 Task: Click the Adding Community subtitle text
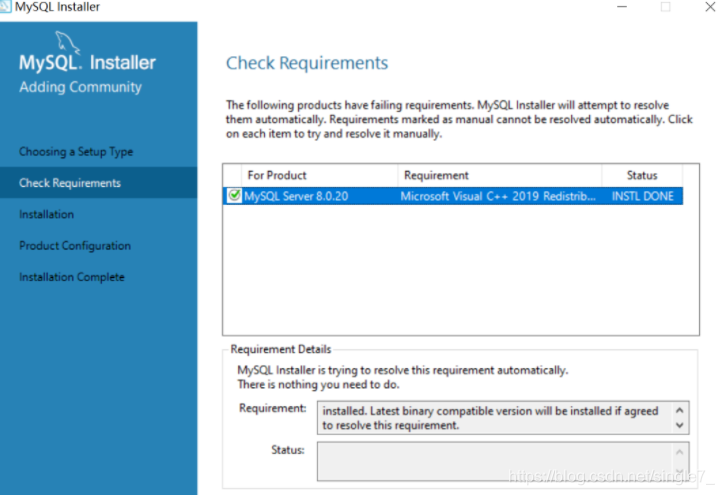80,87
